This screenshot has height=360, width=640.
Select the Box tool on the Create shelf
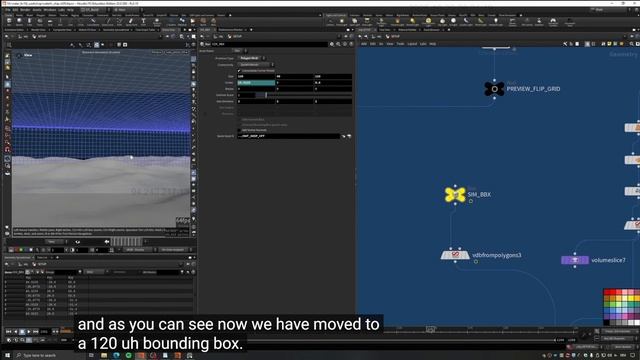click(9, 22)
